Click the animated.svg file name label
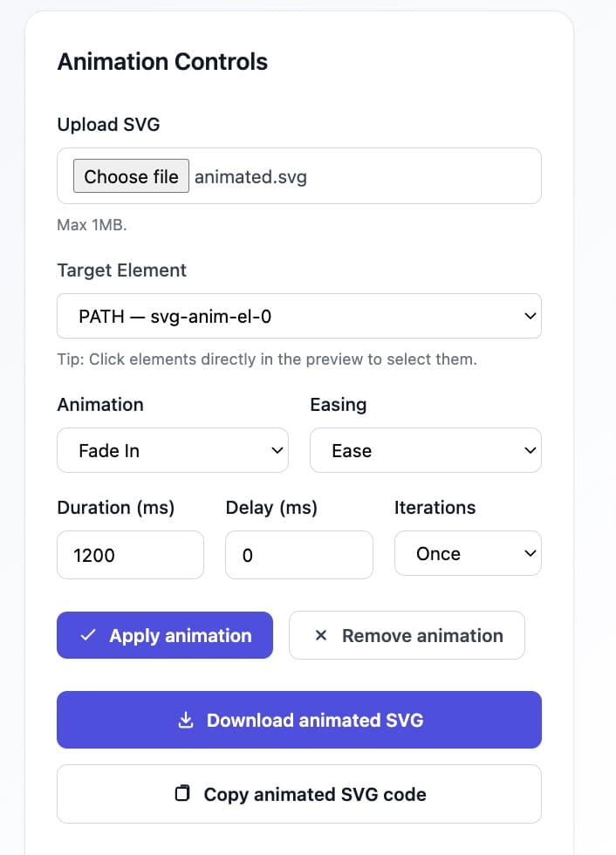This screenshot has height=855, width=616. pos(250,176)
